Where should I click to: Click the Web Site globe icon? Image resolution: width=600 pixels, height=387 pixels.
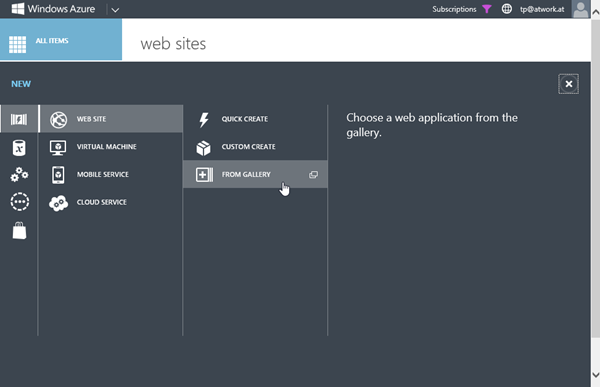(59, 119)
